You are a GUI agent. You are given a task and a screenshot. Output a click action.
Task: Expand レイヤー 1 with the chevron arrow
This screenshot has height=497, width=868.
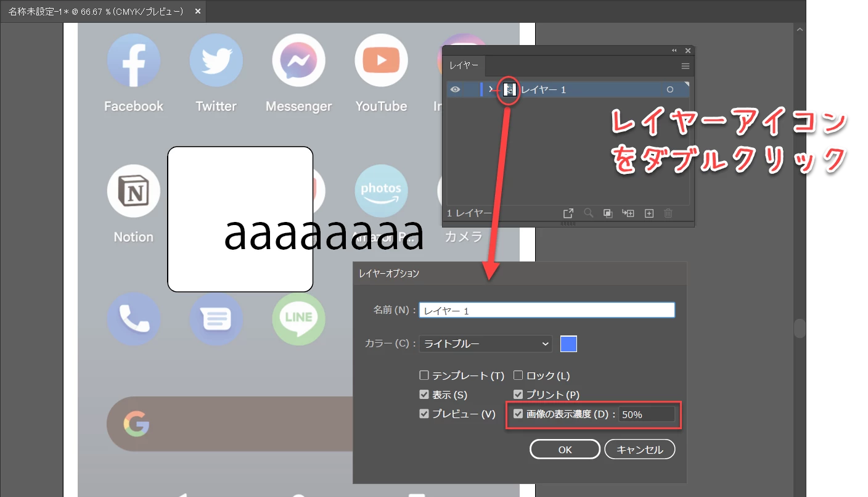[x=491, y=89]
